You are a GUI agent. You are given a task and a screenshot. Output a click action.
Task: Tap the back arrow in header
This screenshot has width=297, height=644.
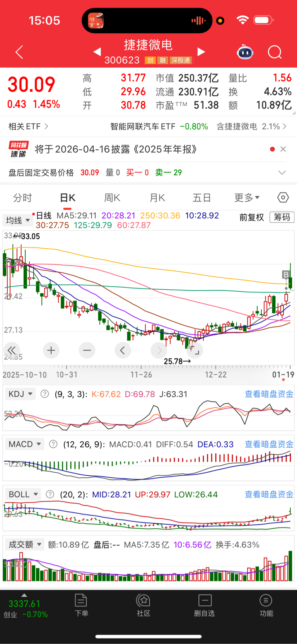pyautogui.click(x=19, y=52)
